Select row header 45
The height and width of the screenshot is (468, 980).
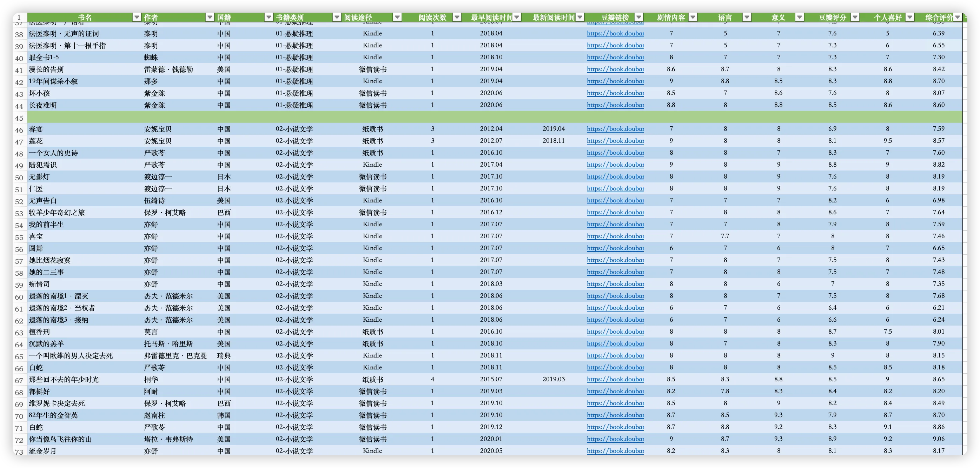pyautogui.click(x=19, y=118)
